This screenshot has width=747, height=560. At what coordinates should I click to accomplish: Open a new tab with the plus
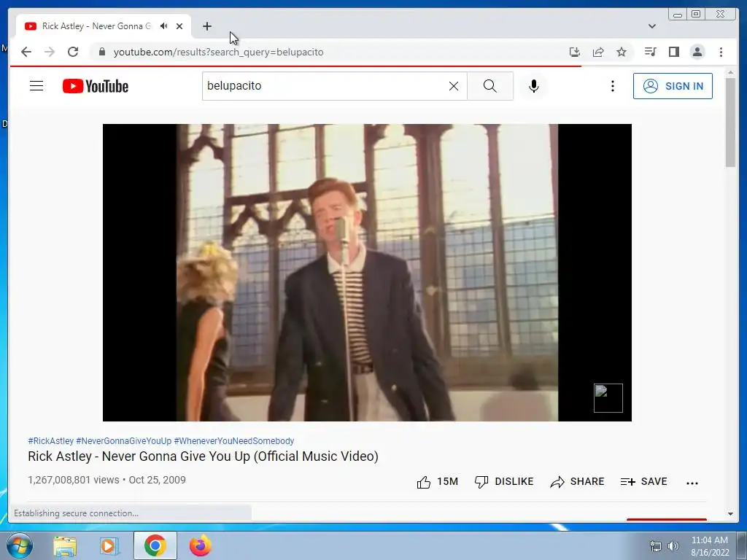pos(206,26)
